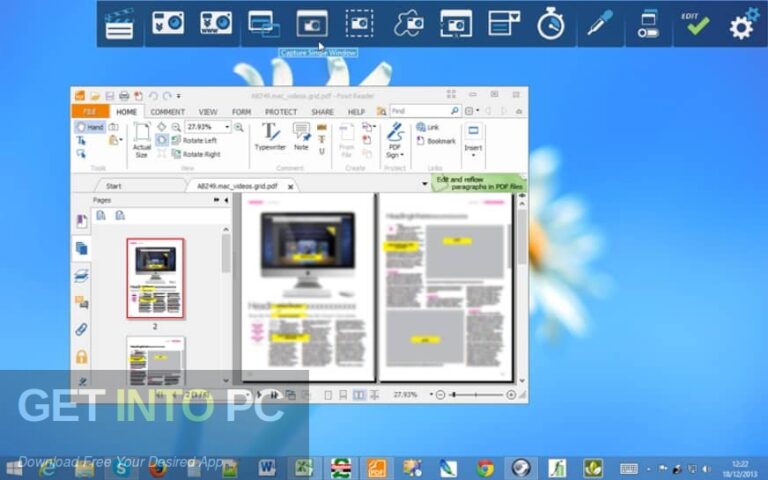Select the Hand tool
The width and height of the screenshot is (768, 480).
pos(90,127)
